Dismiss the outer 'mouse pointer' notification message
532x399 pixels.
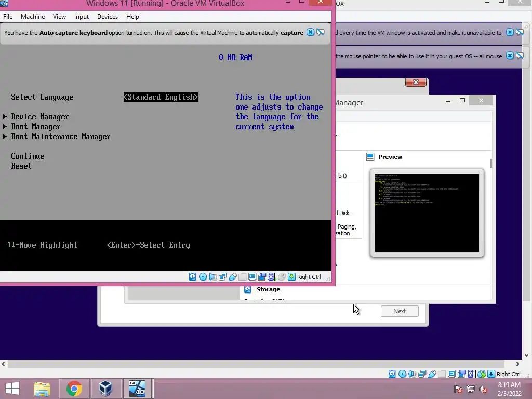click(x=510, y=56)
